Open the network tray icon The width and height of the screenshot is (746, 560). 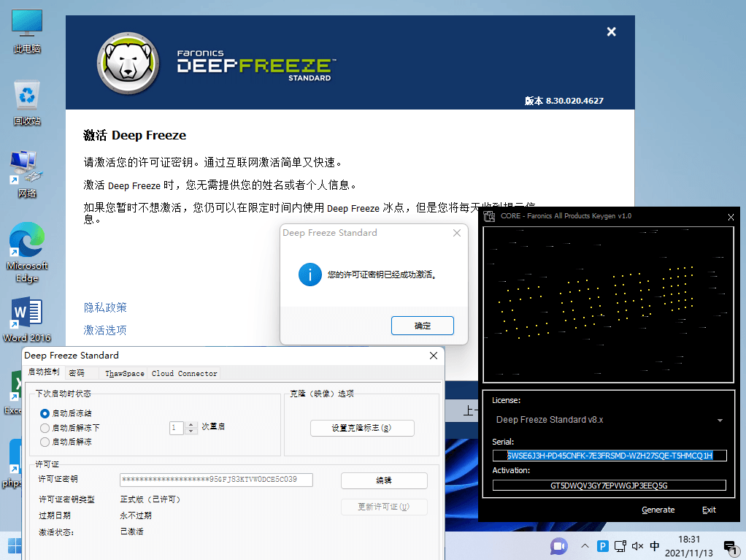pyautogui.click(x=620, y=546)
